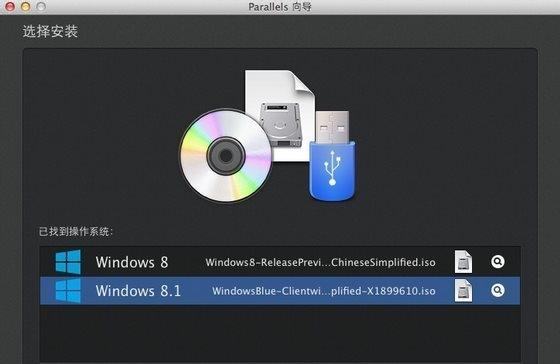Minimize the Parallels wizard window
Screen dimensions: 560x364
tap(26, 6)
